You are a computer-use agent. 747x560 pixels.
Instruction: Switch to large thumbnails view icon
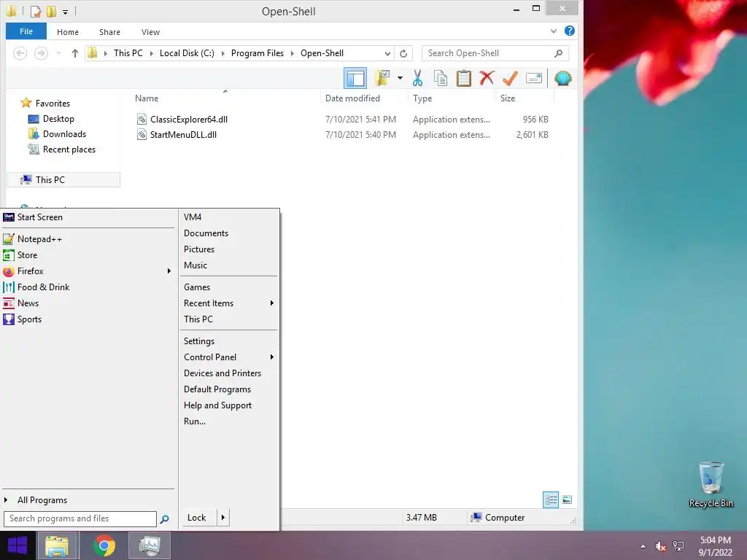[567, 499]
